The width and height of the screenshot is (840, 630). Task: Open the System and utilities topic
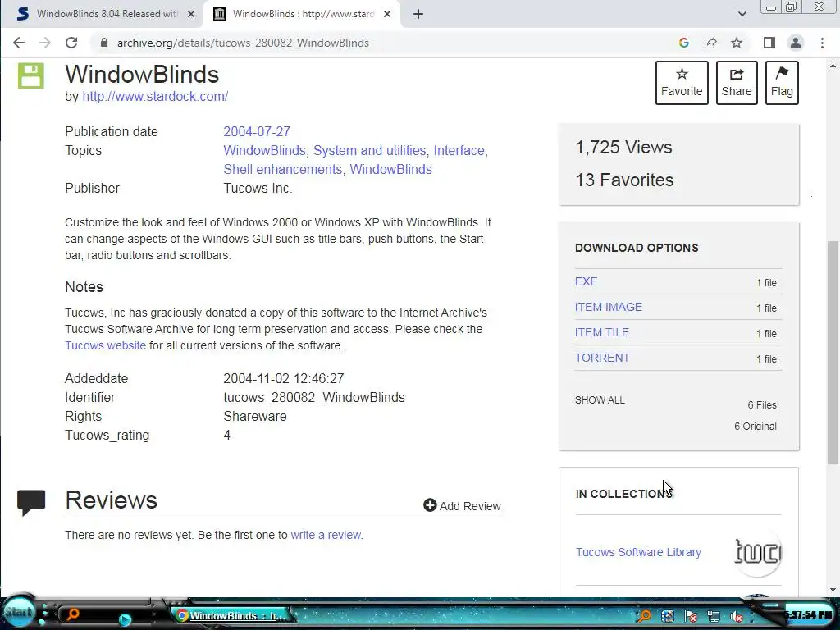[x=370, y=151]
